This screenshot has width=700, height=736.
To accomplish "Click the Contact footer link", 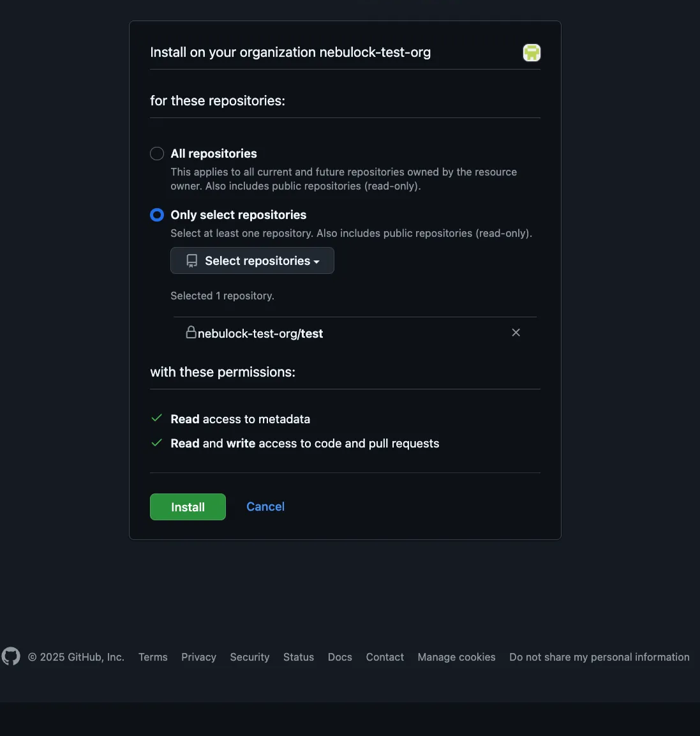I will [x=385, y=657].
